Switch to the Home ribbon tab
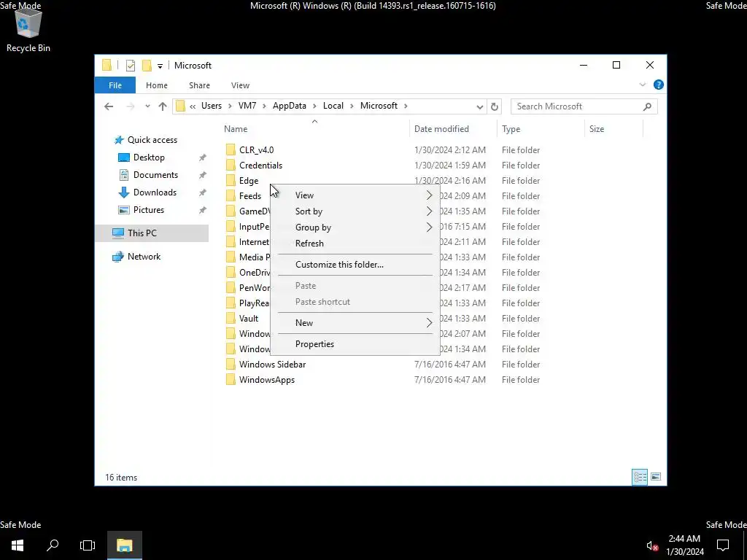 click(157, 85)
